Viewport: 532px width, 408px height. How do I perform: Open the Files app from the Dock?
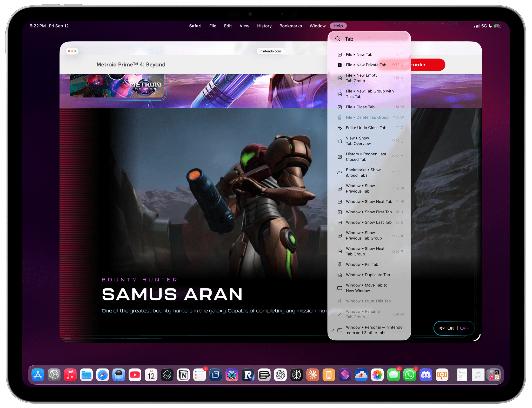pos(87,375)
